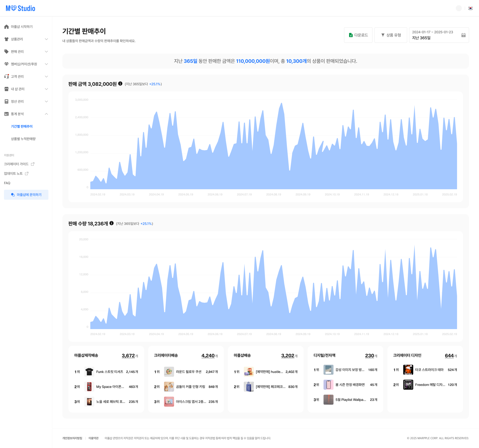This screenshot has height=448, width=479.
Task: Click the info icon beside 판매 수량
Action: pos(112,223)
